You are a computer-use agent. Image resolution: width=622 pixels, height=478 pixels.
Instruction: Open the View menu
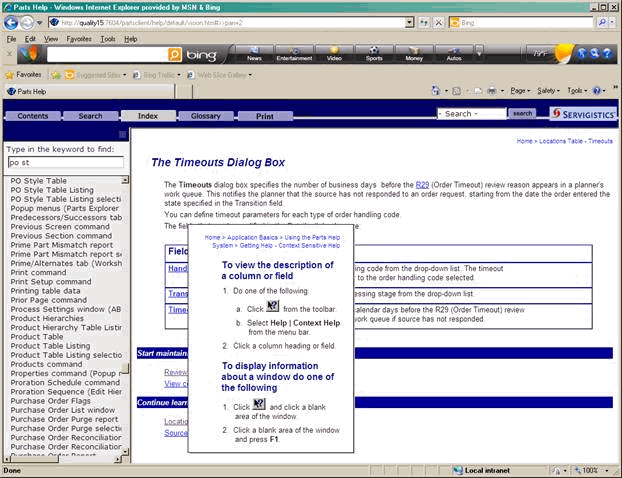(51, 39)
